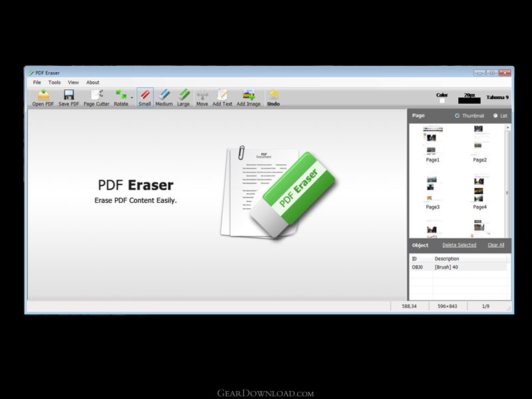Select the Page1 thumbnail
532x399 pixels.
coord(433,144)
